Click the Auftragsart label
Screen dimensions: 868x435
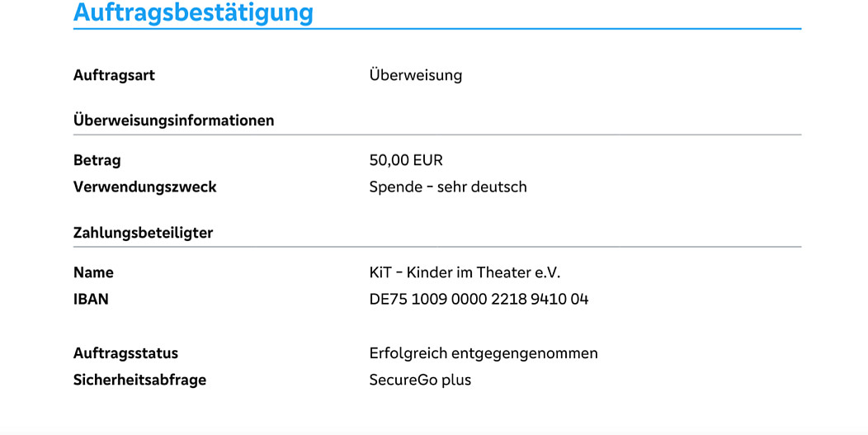(114, 75)
